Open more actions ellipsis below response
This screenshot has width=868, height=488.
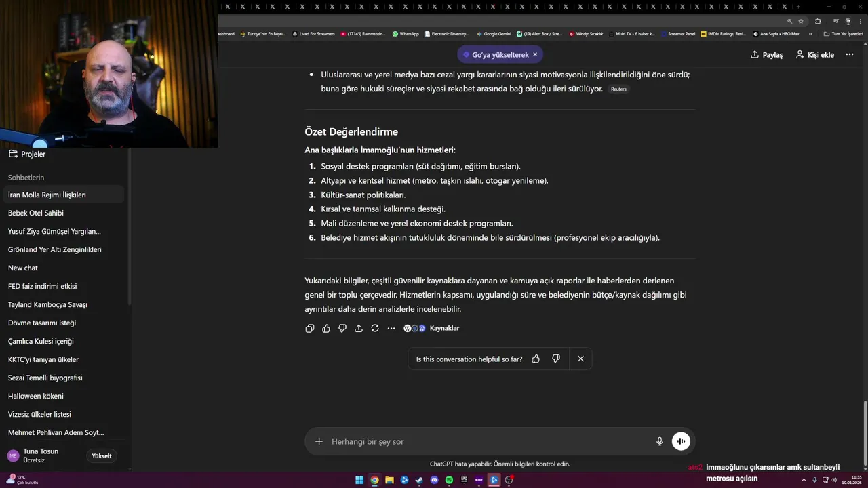tap(391, 328)
